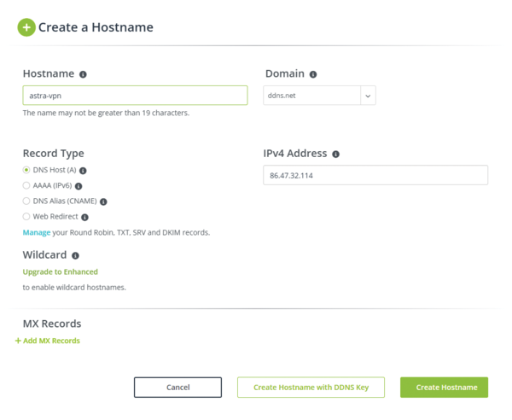Select the DNS Host (A) radio button
512x420 pixels.
(26, 170)
